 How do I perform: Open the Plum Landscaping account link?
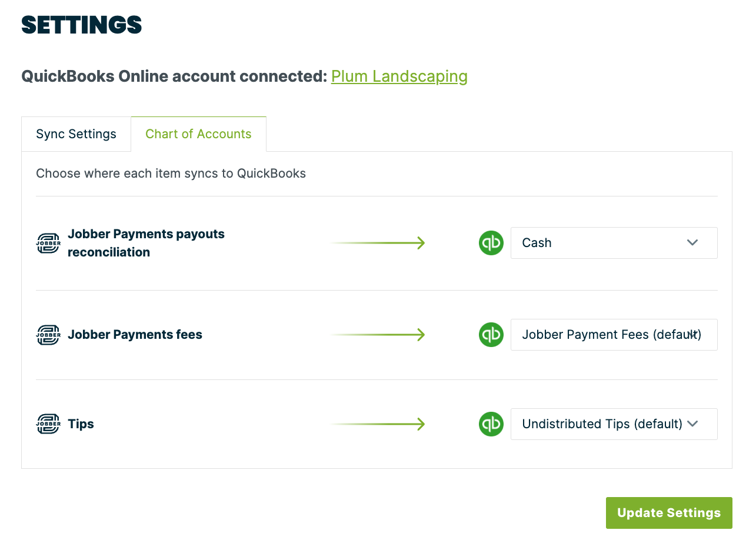coord(399,76)
